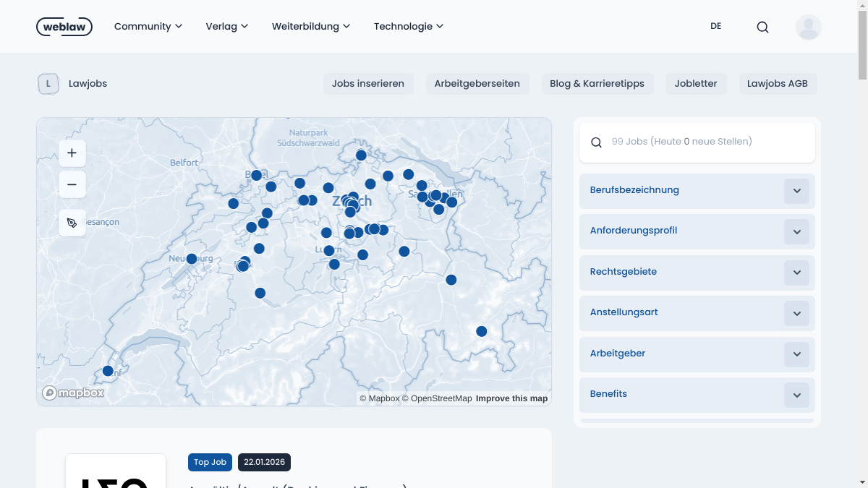Click the Jobs inserieren button

pyautogui.click(x=368, y=84)
